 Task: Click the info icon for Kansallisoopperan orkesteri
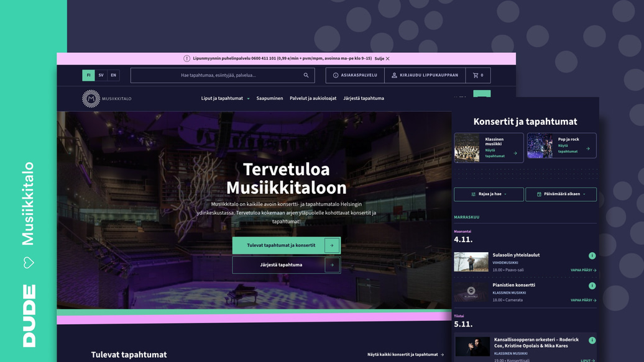(592, 340)
